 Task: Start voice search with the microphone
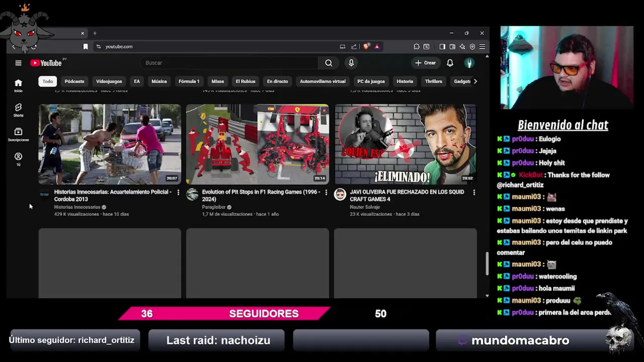coord(351,63)
